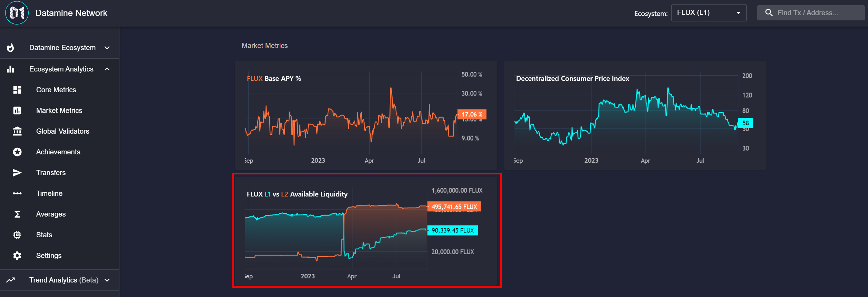Click the Trend Analytics (Beta) label
This screenshot has width=868, height=297.
64,280
